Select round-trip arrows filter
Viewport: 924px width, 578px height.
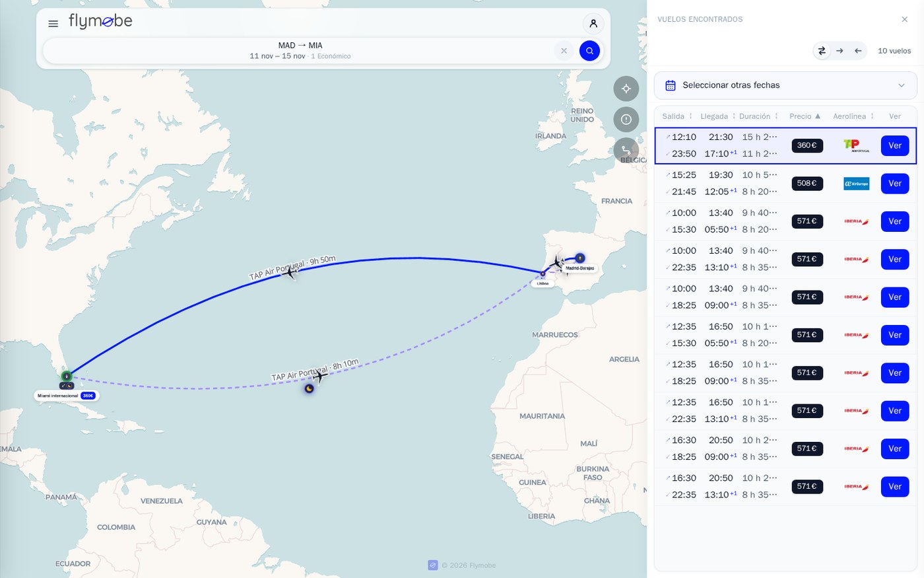pos(822,51)
